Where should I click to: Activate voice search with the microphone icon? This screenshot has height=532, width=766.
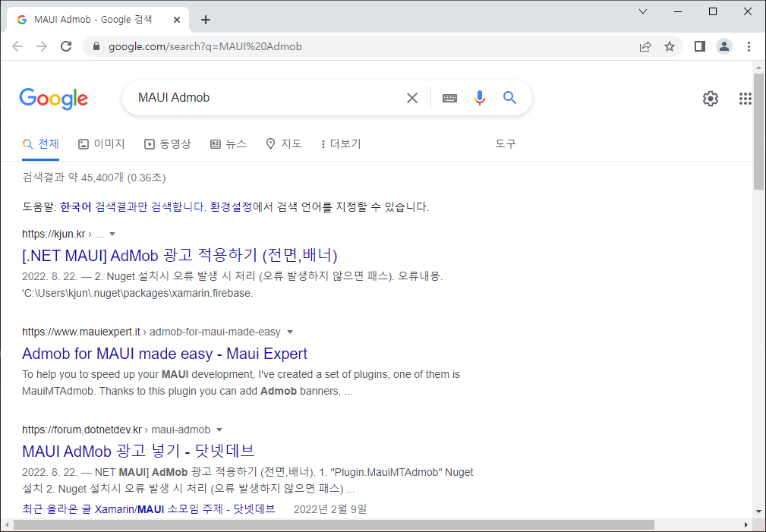tap(479, 97)
